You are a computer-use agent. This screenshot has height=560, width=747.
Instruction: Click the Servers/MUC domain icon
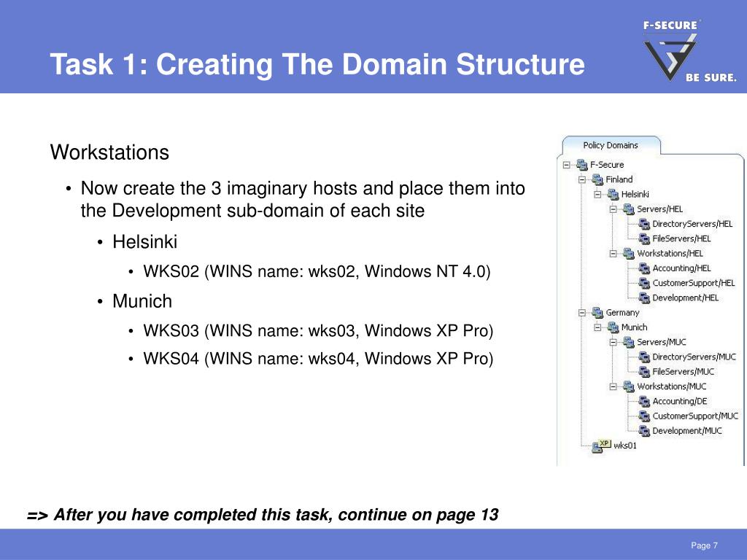[629, 343]
